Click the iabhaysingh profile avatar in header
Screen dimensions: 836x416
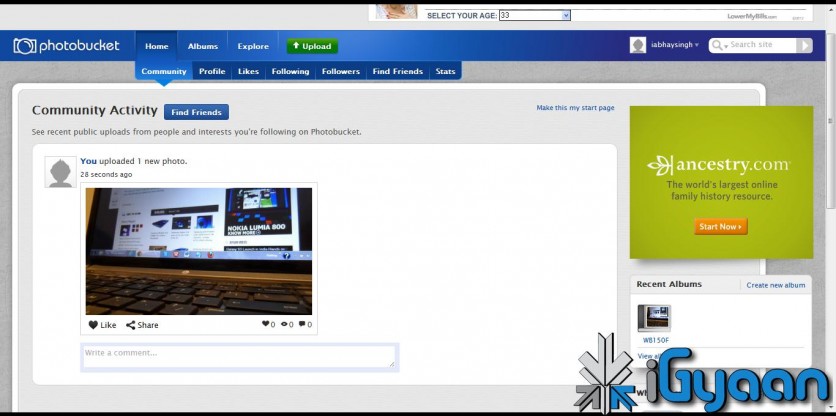click(x=638, y=45)
